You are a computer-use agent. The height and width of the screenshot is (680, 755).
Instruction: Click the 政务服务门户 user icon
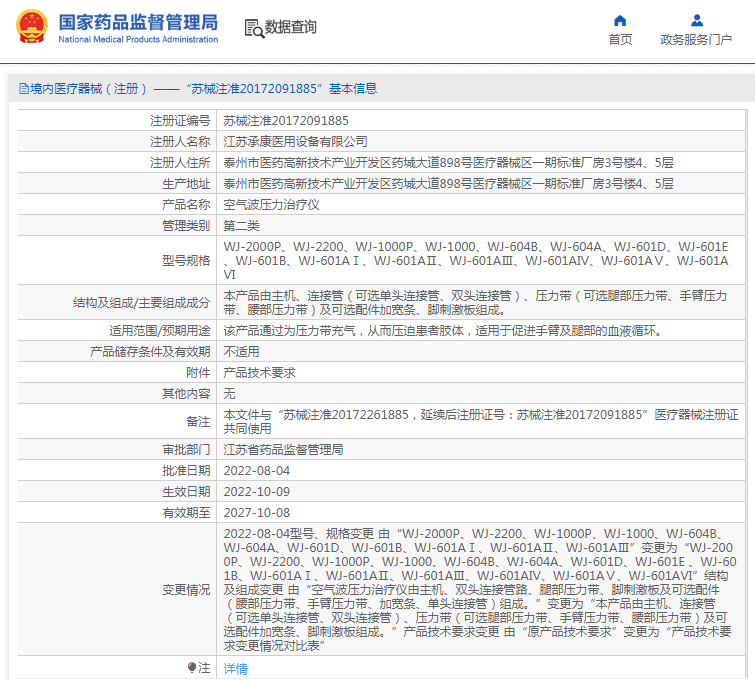coord(696,20)
